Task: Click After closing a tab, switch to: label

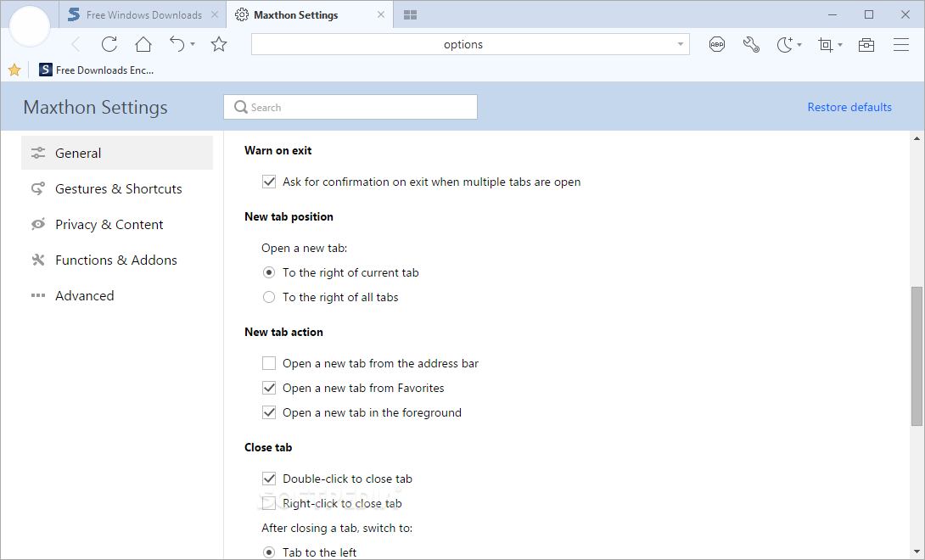Action: pyautogui.click(x=337, y=528)
